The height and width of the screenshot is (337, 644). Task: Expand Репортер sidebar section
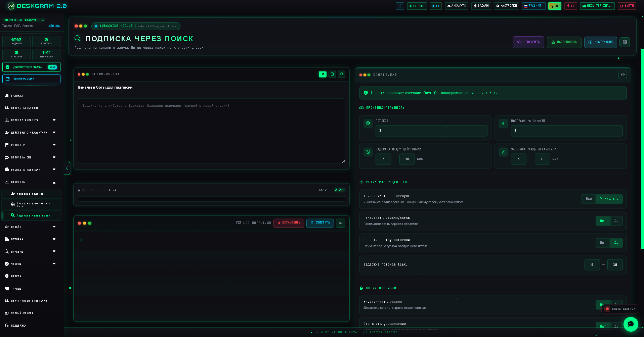(31, 145)
